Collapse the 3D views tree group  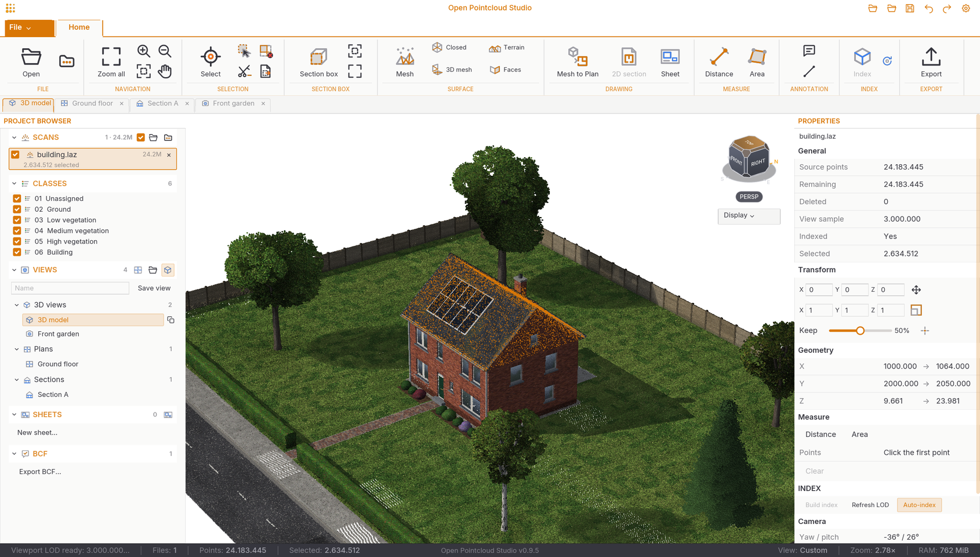(17, 305)
